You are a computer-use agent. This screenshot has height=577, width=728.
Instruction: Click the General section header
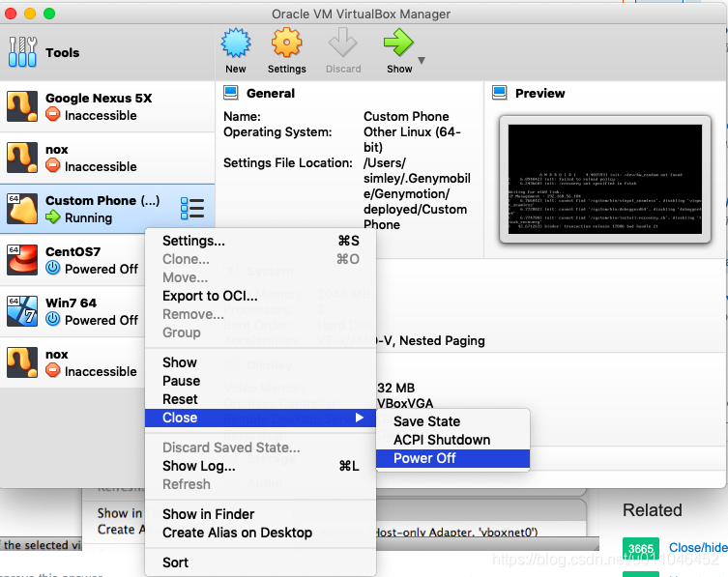[270, 94]
